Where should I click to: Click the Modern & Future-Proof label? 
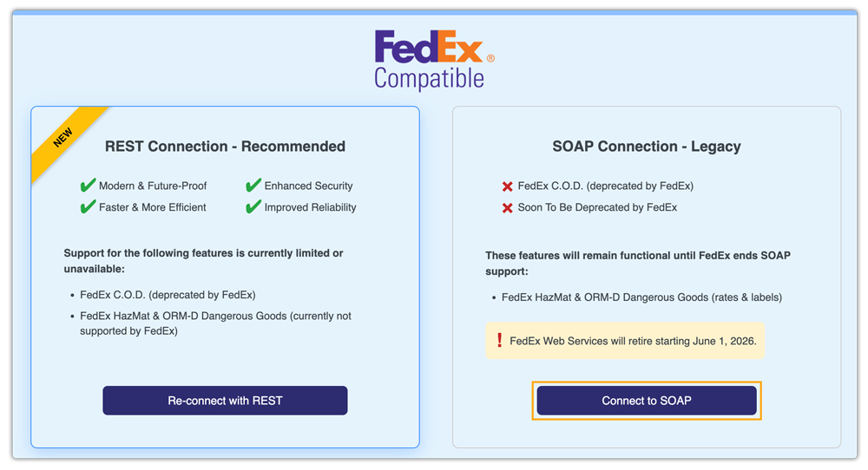[153, 186]
